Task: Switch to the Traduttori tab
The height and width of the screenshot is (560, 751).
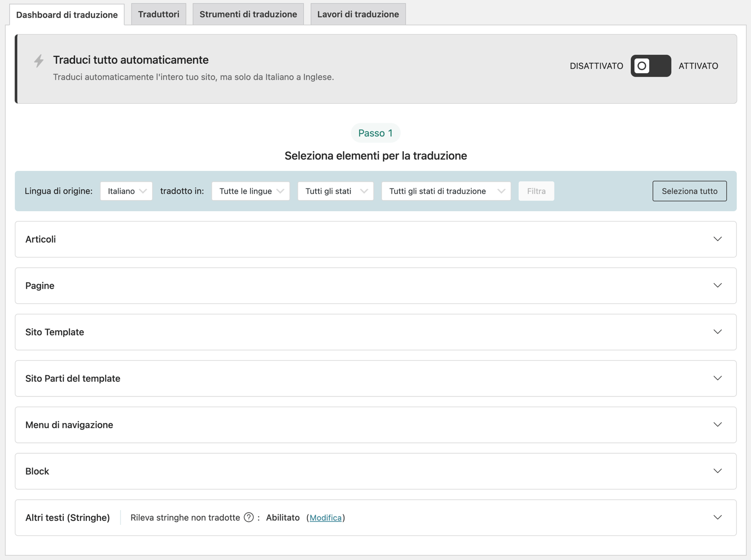Action: (x=158, y=14)
